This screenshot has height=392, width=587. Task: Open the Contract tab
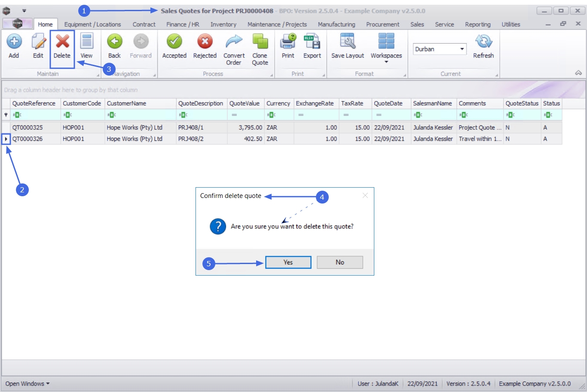coord(144,24)
